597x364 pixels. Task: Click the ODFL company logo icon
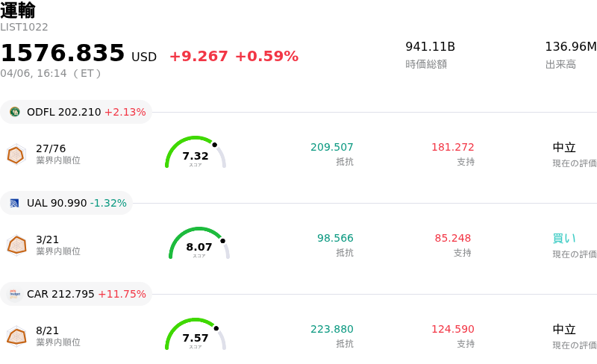pyautogui.click(x=15, y=112)
